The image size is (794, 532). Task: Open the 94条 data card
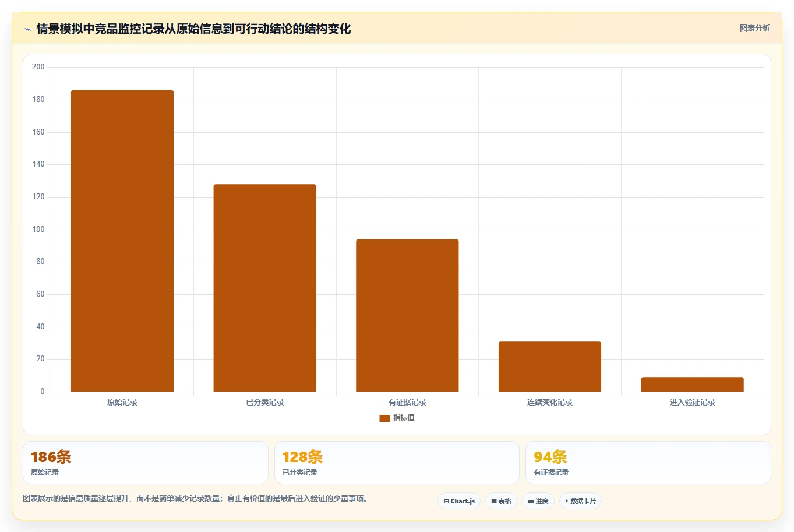(648, 463)
